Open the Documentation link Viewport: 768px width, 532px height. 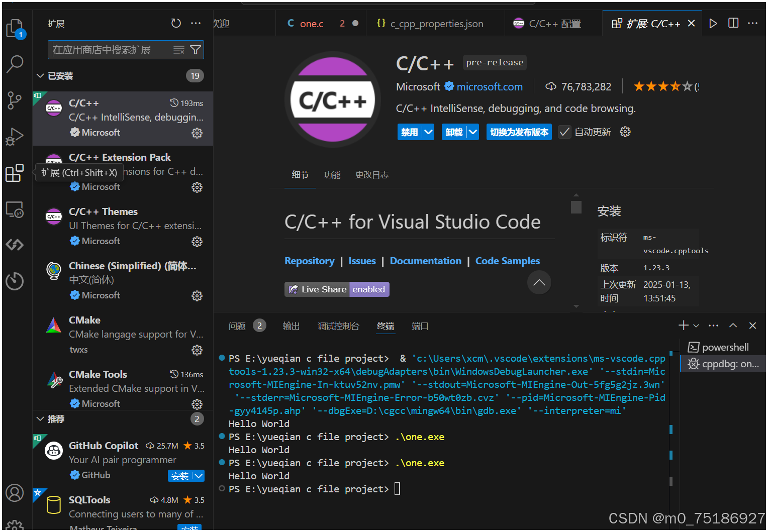[425, 261]
